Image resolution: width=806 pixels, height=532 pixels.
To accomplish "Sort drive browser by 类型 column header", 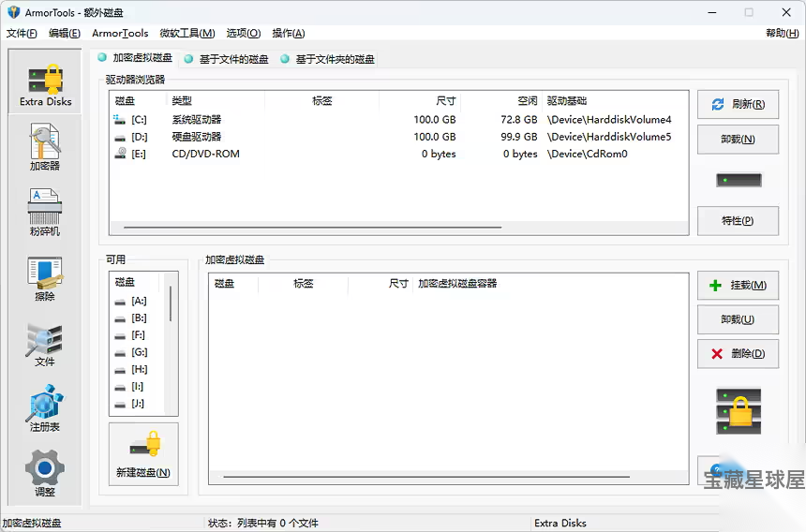I will (x=216, y=100).
